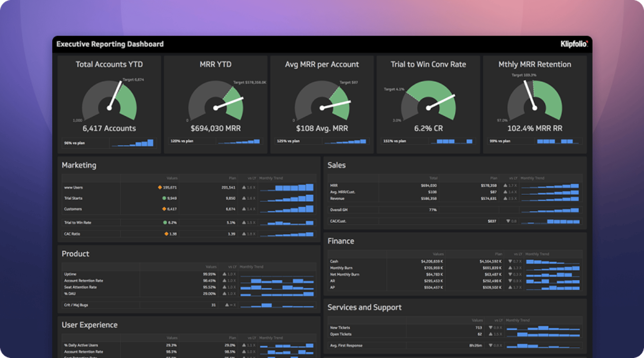This screenshot has height=358, width=644.
Task: Toggle the vs LY indicator next to Avg. First Response
Action: tap(491, 345)
